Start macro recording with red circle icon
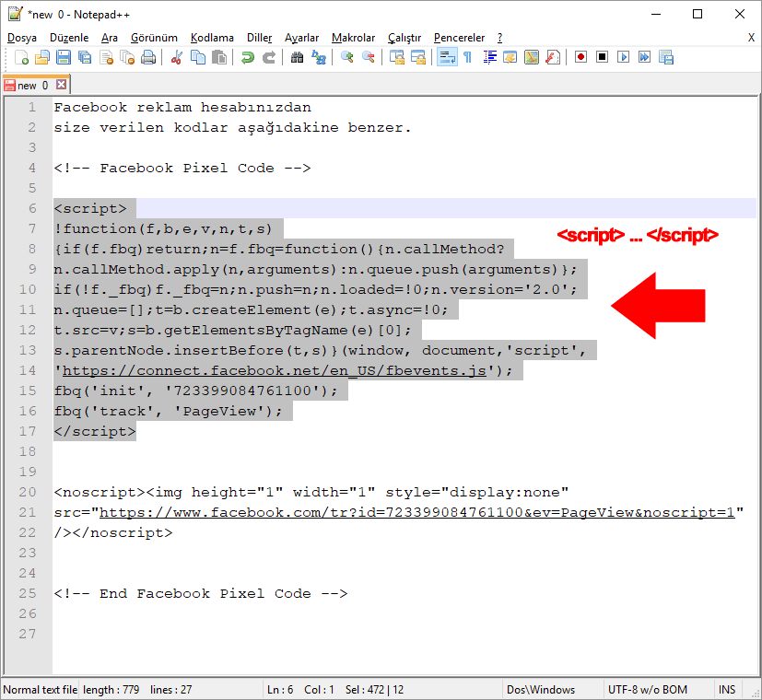This screenshot has width=762, height=700. pos(580,57)
